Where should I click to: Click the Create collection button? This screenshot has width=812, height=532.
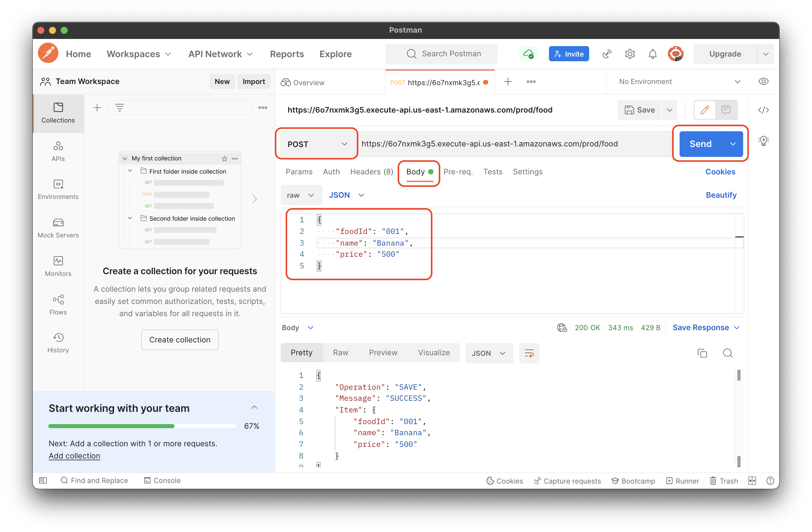(180, 340)
